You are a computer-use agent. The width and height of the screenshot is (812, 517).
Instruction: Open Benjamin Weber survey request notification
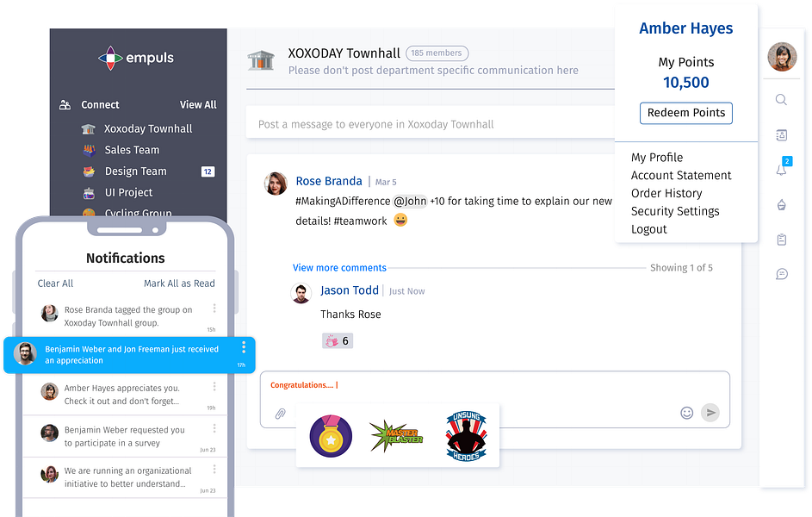click(125, 436)
